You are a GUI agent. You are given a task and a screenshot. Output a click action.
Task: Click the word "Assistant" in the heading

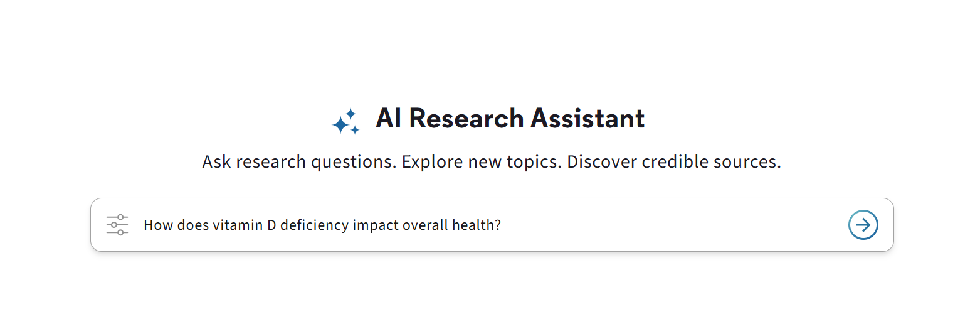587,119
